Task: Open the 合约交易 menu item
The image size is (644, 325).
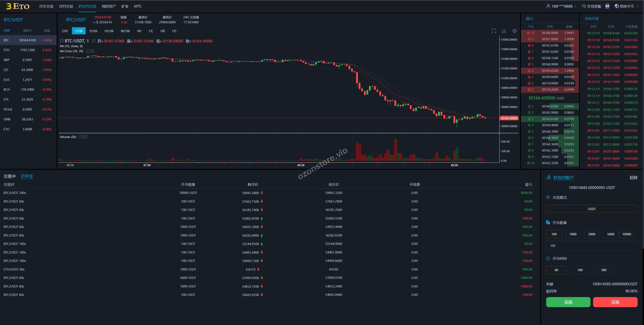Action: click(x=66, y=6)
